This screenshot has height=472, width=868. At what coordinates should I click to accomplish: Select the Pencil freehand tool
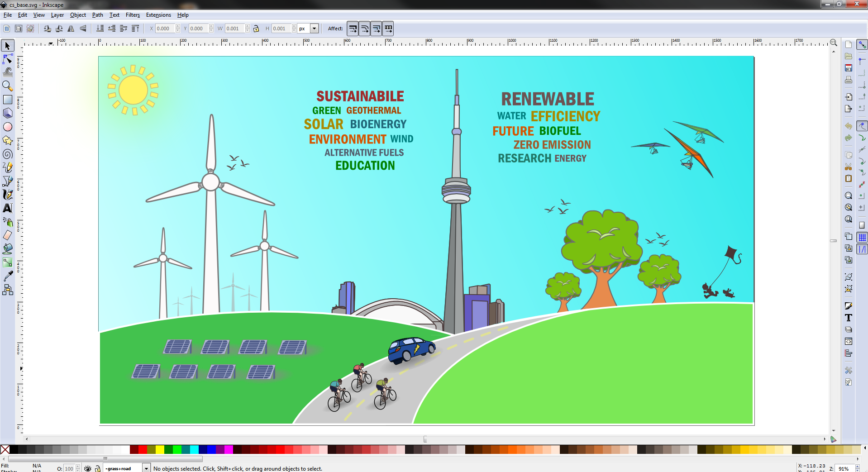coord(8,167)
